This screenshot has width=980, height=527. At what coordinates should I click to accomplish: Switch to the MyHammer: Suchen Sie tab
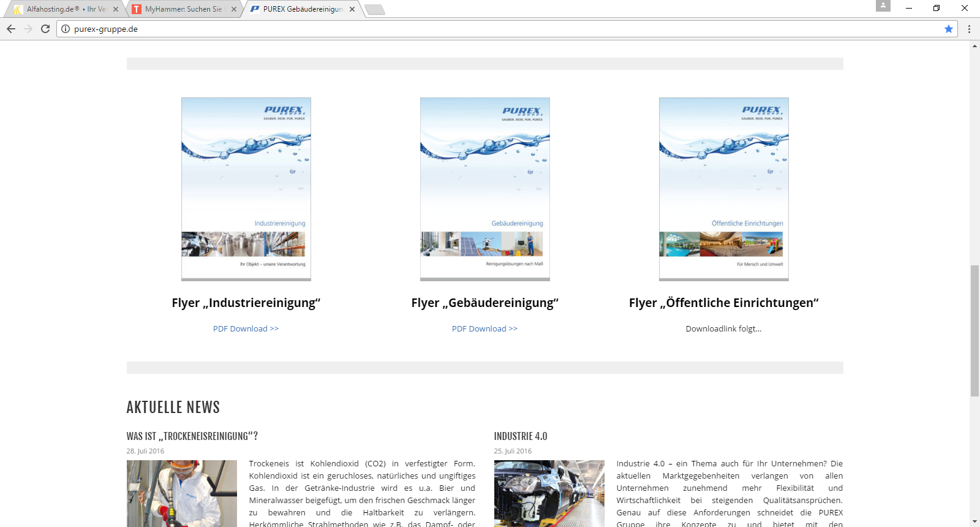(x=183, y=9)
